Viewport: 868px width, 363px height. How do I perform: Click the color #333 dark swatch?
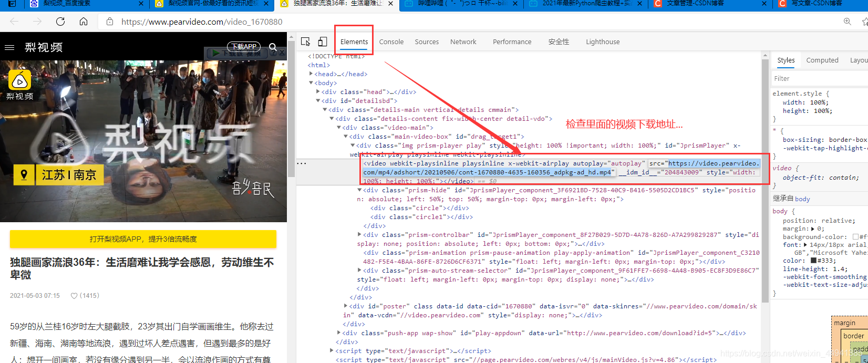[813, 261]
